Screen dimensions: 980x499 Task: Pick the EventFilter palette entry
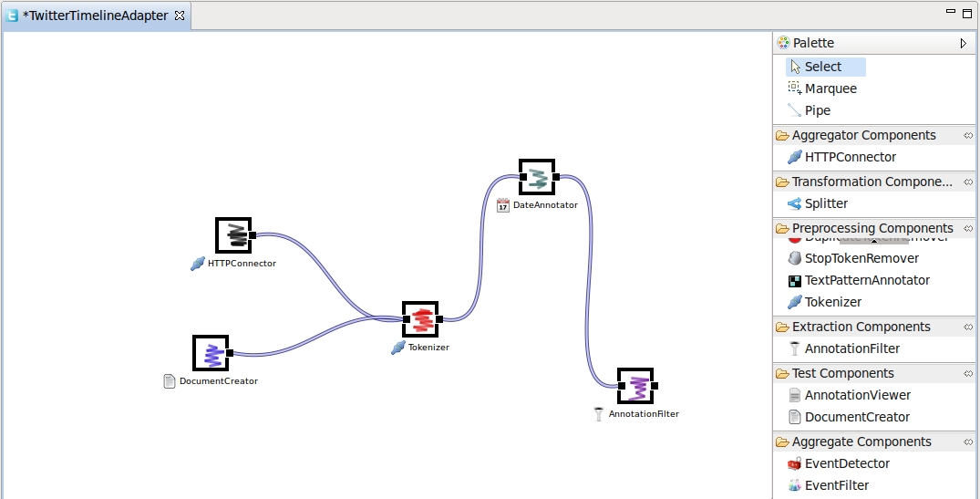point(828,485)
